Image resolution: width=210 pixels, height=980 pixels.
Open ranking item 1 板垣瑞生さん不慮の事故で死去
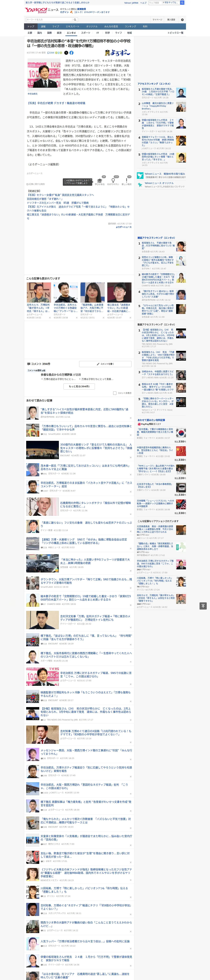(x=158, y=92)
